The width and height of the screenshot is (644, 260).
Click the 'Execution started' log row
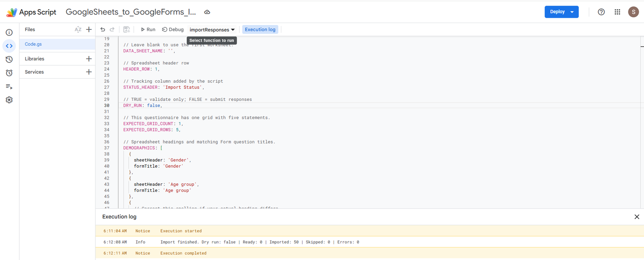point(369,231)
